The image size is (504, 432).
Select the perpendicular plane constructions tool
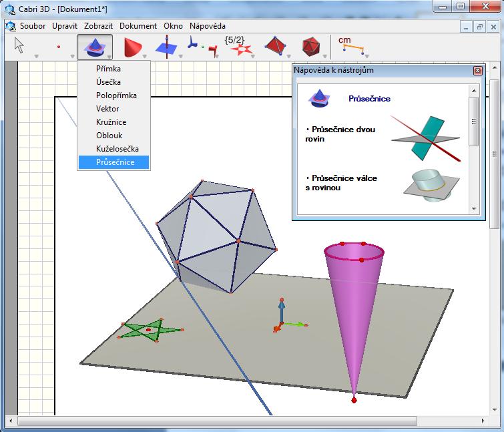pos(166,47)
